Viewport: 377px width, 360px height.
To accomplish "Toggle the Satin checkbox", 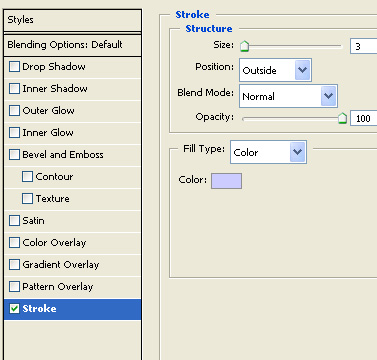I will [x=14, y=221].
